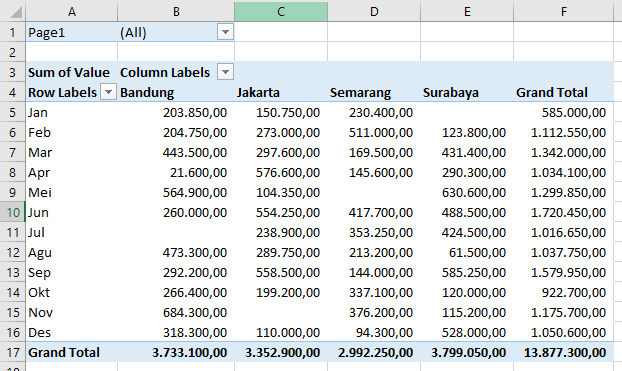Click overall total 13.877.300,00
The height and width of the screenshot is (371, 622).
[565, 352]
